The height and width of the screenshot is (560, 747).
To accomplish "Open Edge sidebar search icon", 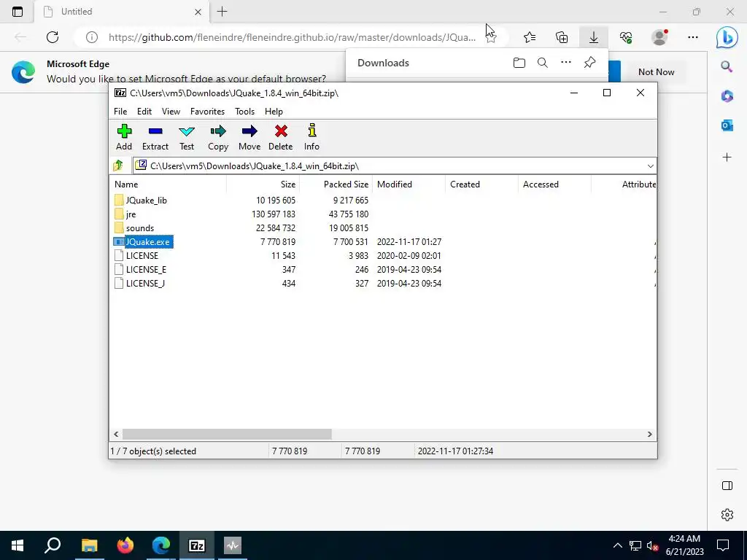I will click(727, 66).
